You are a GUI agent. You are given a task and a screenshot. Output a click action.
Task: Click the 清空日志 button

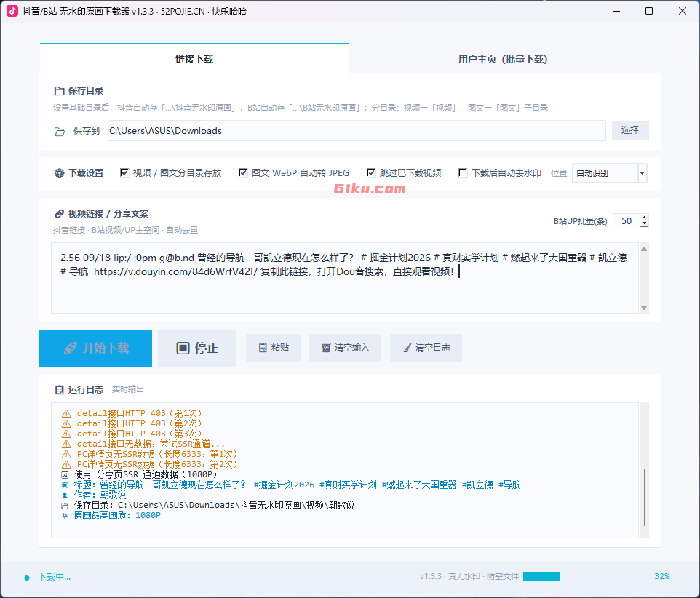point(426,348)
